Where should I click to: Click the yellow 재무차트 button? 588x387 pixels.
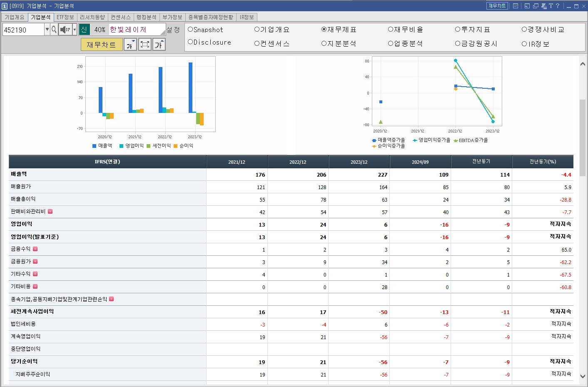[102, 45]
